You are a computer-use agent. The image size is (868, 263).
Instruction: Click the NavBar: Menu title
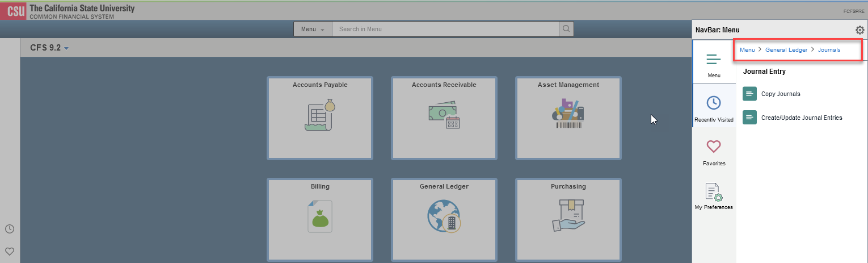(717, 30)
